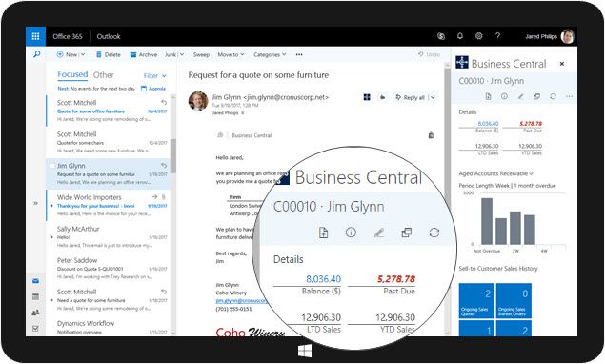Open the Skype icon in the top bar

pos(441,36)
